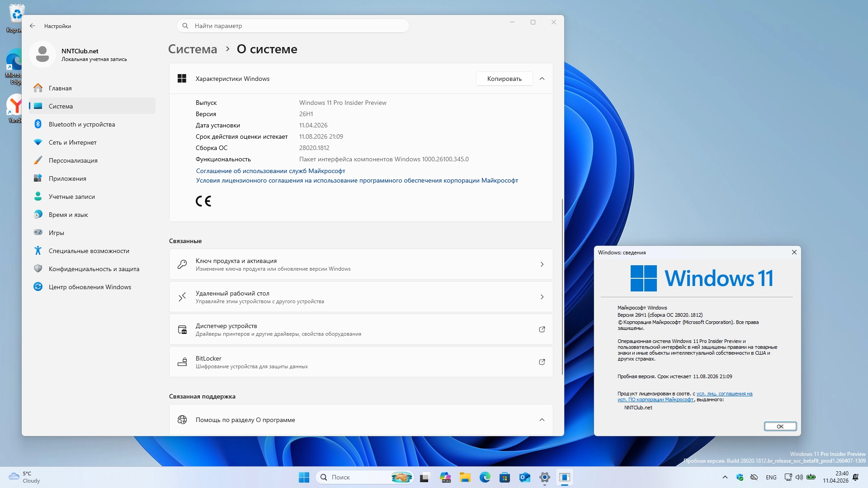Select Приложения in the sidebar
The width and height of the screenshot is (868, 488).
point(67,178)
